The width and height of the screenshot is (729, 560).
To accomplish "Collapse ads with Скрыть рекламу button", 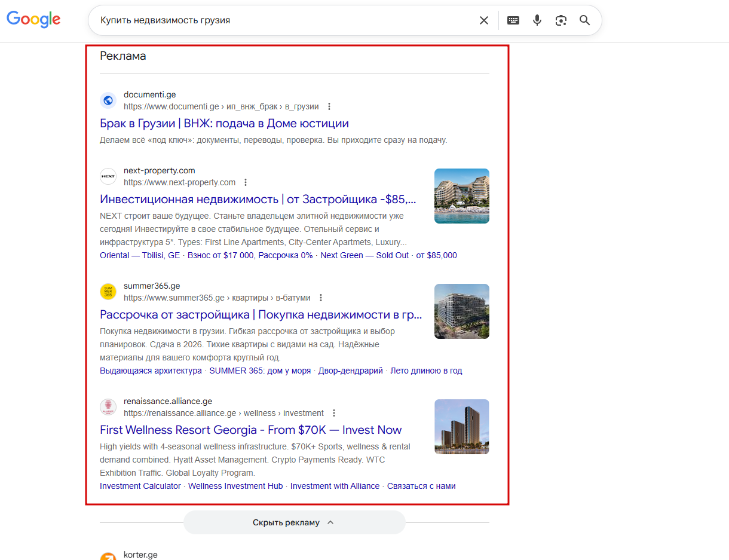I will tap(294, 522).
